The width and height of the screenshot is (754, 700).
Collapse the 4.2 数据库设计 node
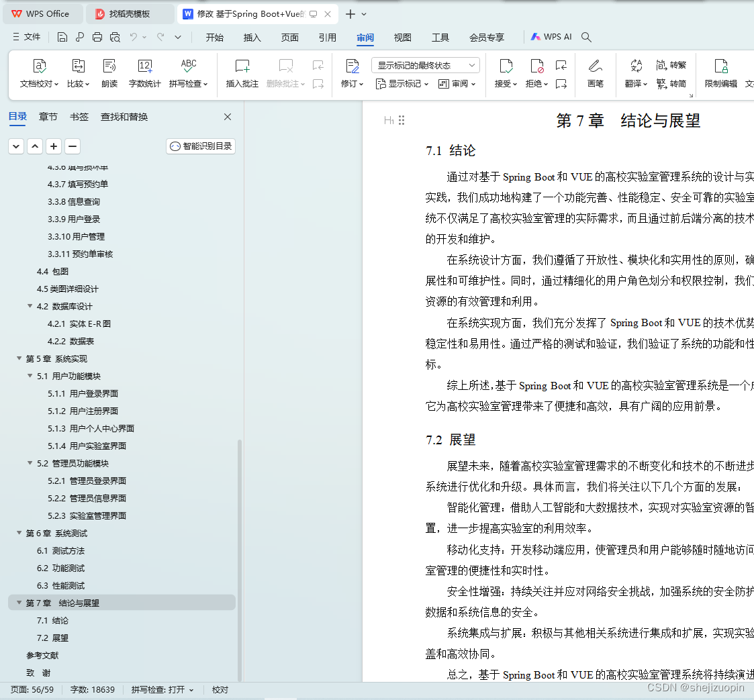pyautogui.click(x=30, y=306)
